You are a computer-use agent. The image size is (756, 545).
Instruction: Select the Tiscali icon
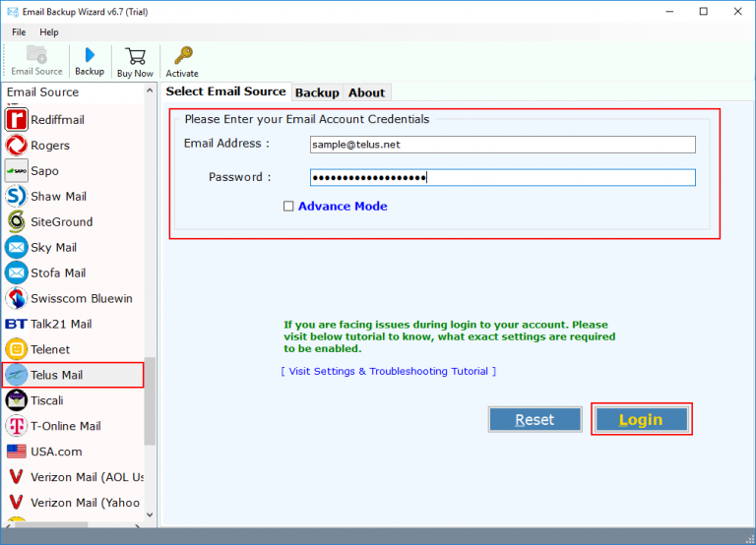(x=17, y=400)
